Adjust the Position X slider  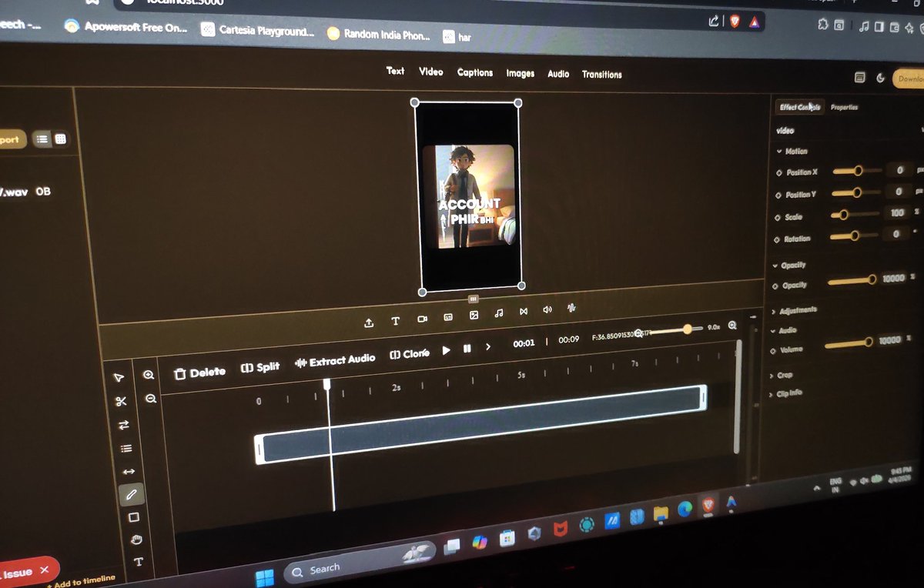857,171
